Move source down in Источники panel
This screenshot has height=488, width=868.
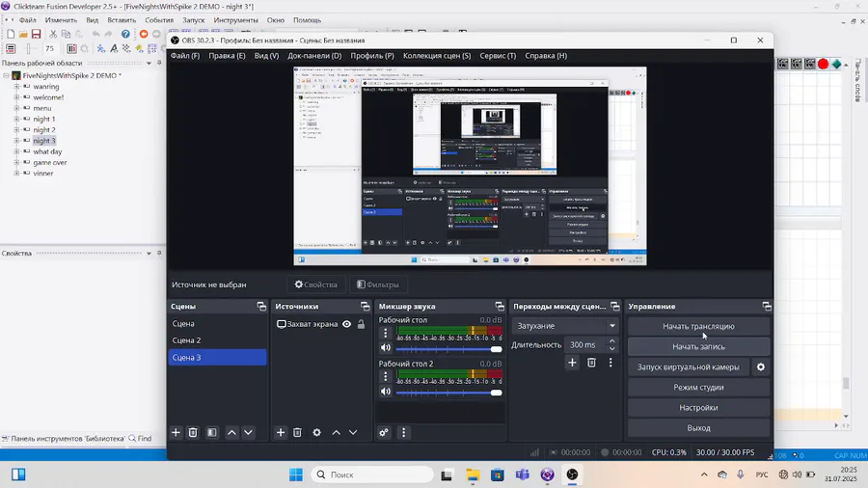pos(353,433)
